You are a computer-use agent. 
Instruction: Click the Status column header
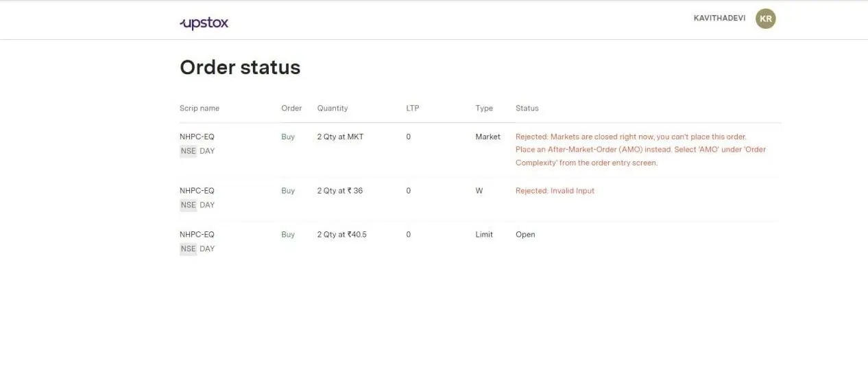527,108
